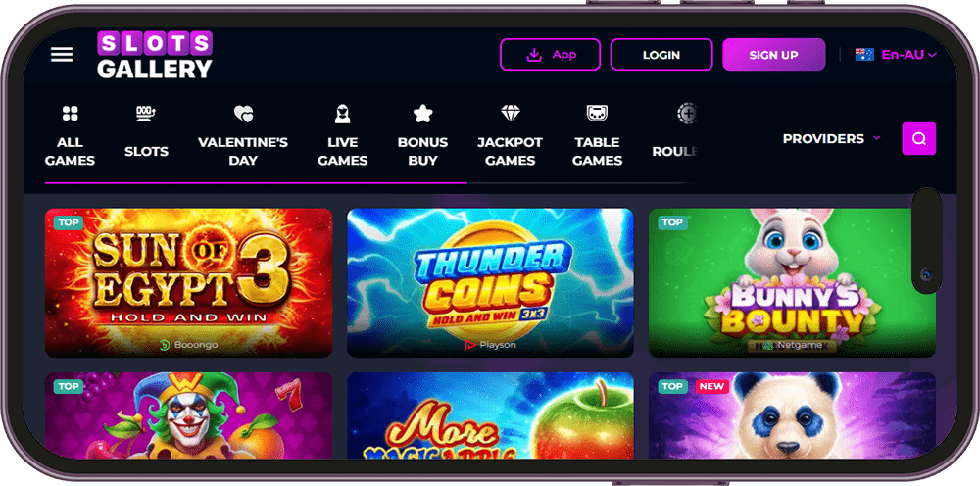This screenshot has width=980, height=486.
Task: Click the LOGIN button
Action: point(661,54)
